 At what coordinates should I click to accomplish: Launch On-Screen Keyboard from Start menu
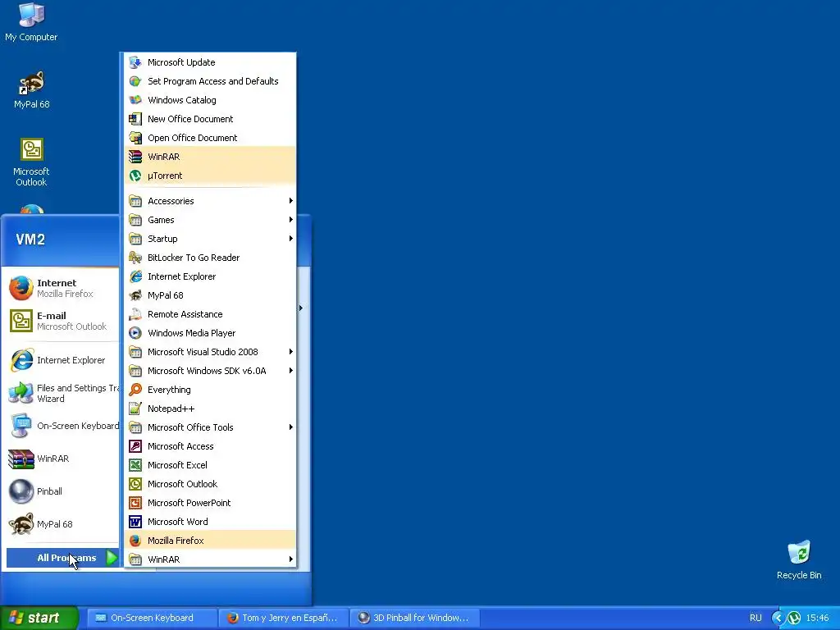point(62,426)
